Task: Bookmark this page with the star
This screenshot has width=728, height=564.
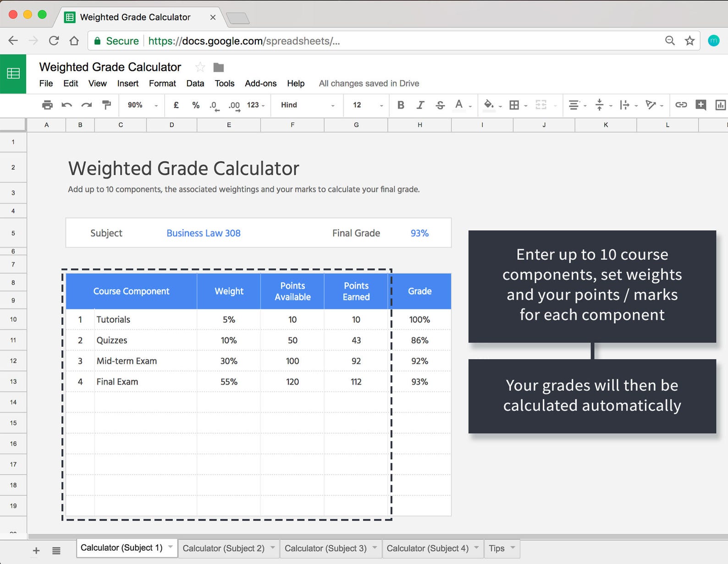Action: pyautogui.click(x=689, y=41)
